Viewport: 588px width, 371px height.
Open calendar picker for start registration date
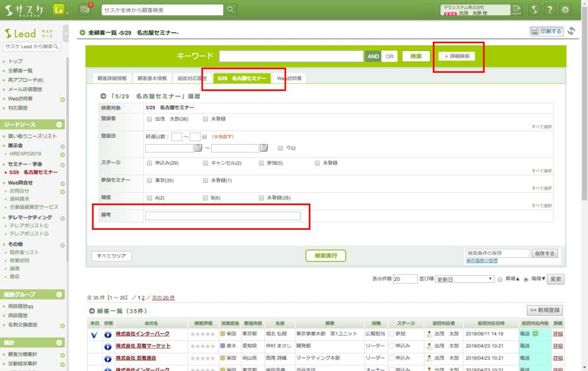click(198, 148)
